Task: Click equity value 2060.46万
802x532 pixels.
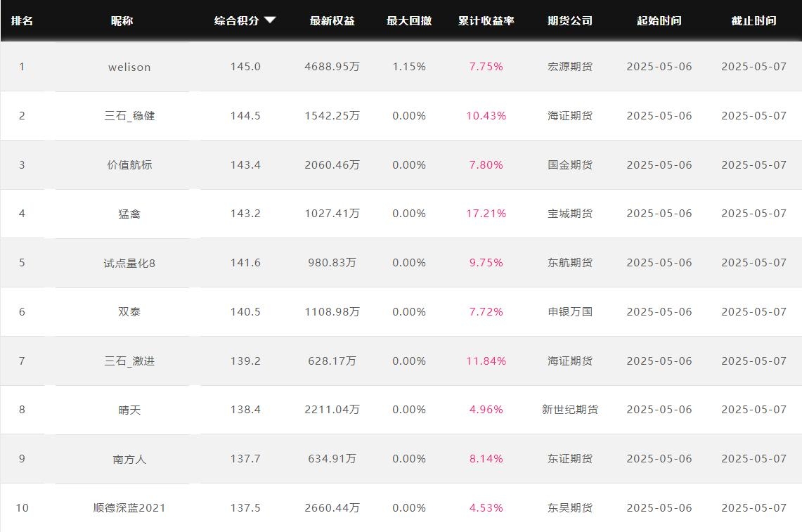Action: [x=332, y=164]
